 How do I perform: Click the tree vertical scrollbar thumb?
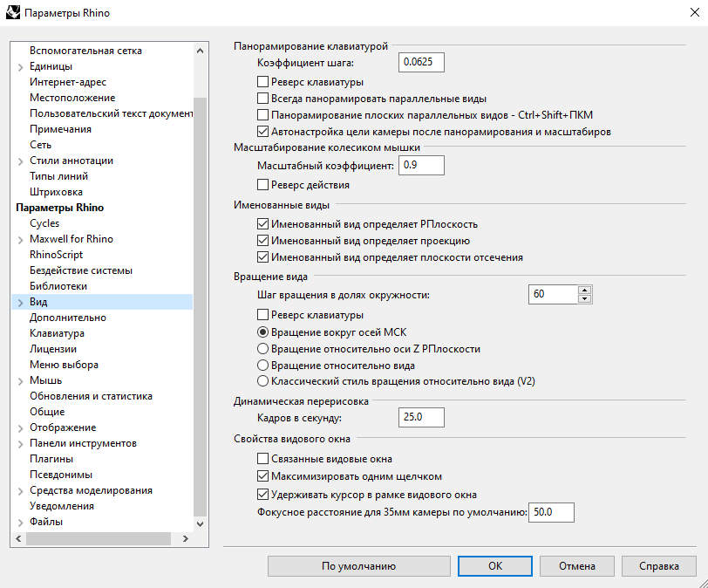[200, 306]
